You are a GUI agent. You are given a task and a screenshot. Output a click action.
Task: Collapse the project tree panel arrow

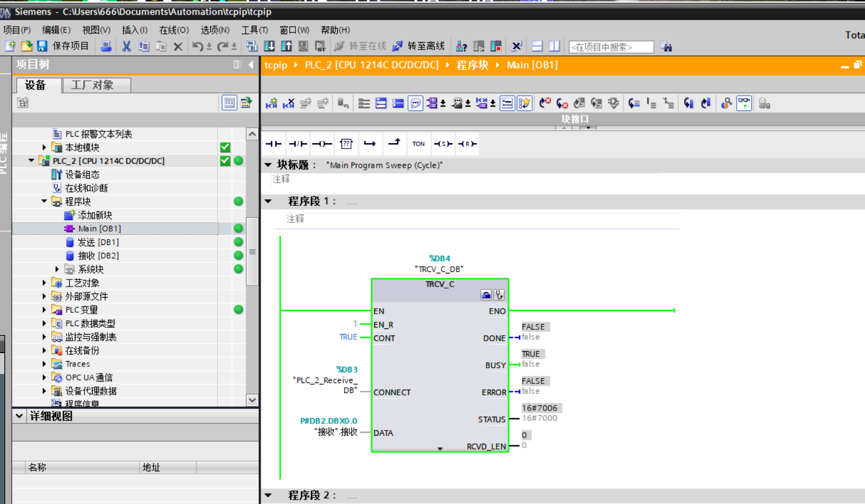(251, 65)
